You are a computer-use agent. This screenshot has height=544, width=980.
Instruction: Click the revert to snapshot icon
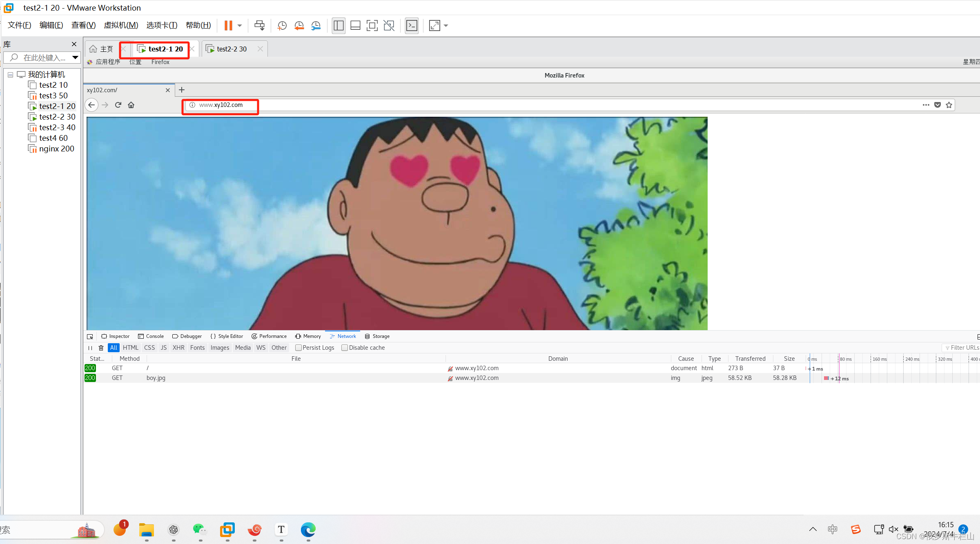[299, 25]
